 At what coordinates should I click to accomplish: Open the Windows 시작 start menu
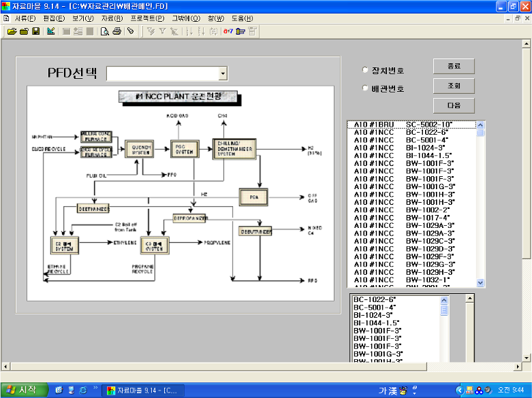pyautogui.click(x=23, y=391)
